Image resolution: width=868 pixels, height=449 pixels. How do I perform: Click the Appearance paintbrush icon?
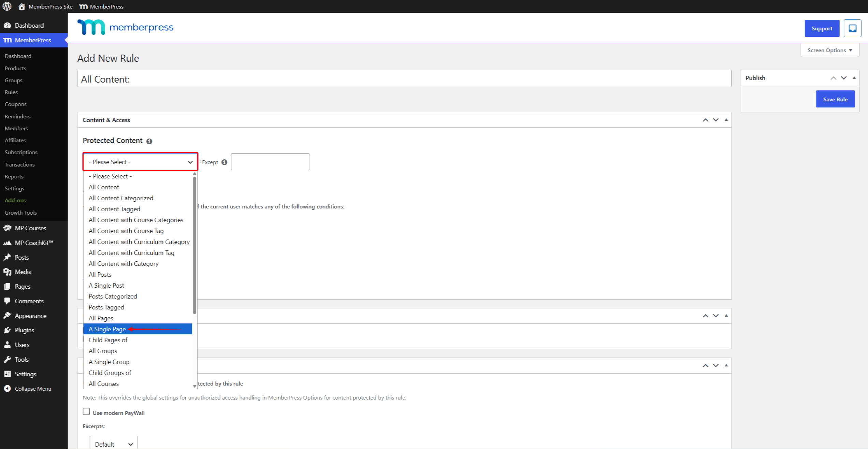[x=7, y=316]
